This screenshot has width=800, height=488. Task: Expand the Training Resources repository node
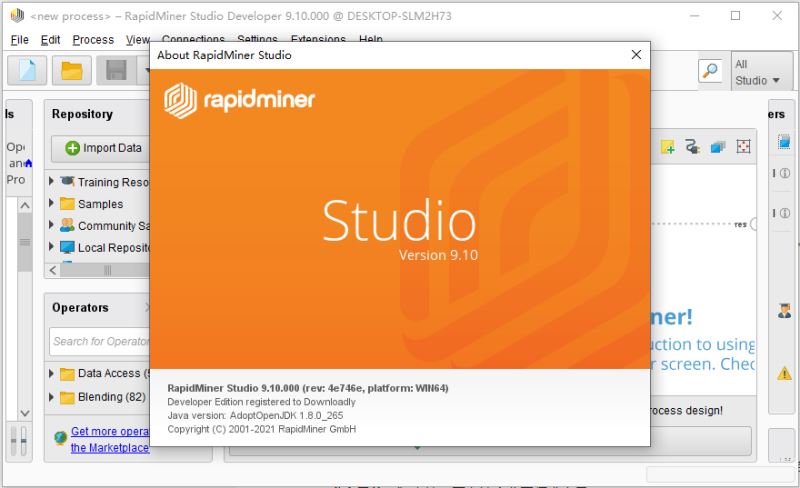[x=52, y=182]
